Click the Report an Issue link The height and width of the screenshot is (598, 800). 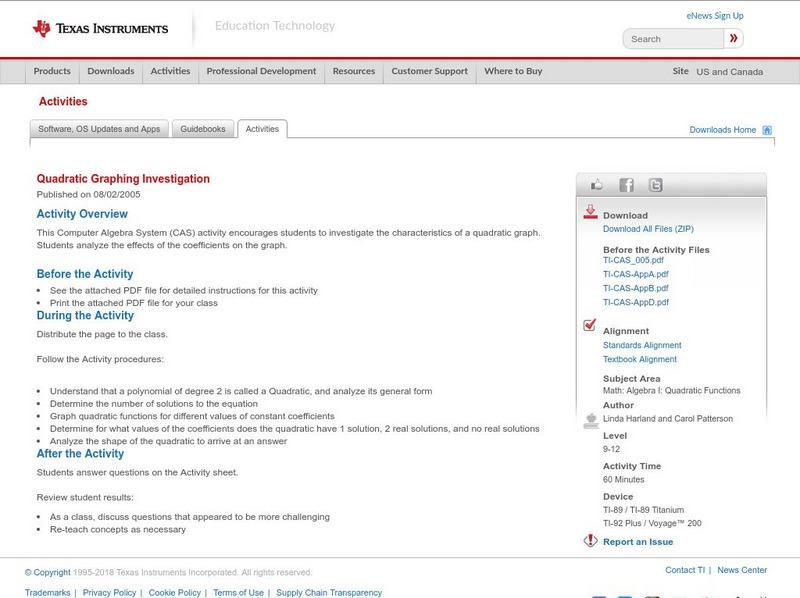click(638, 542)
